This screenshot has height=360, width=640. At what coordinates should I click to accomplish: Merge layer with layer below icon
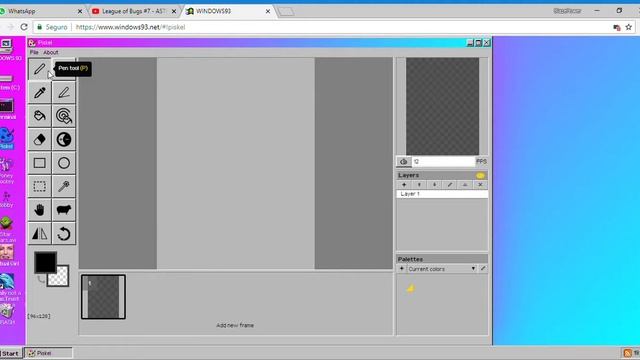(x=465, y=185)
